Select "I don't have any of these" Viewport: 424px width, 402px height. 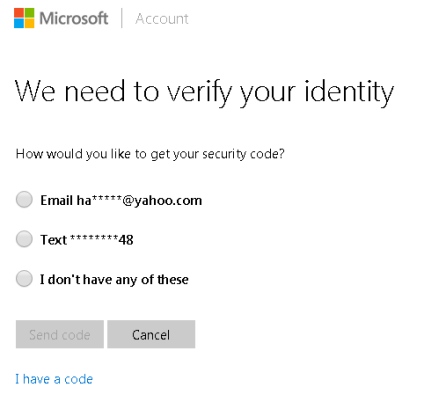24,279
